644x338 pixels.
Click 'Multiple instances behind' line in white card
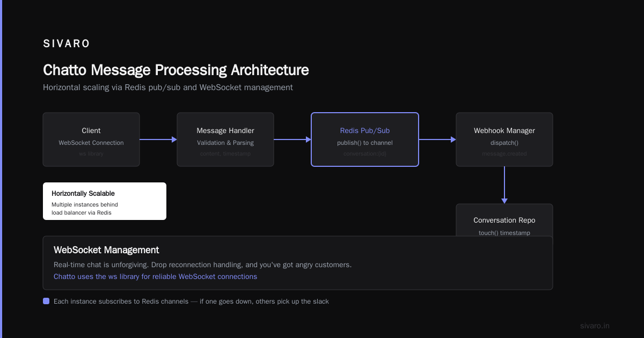tap(85, 204)
